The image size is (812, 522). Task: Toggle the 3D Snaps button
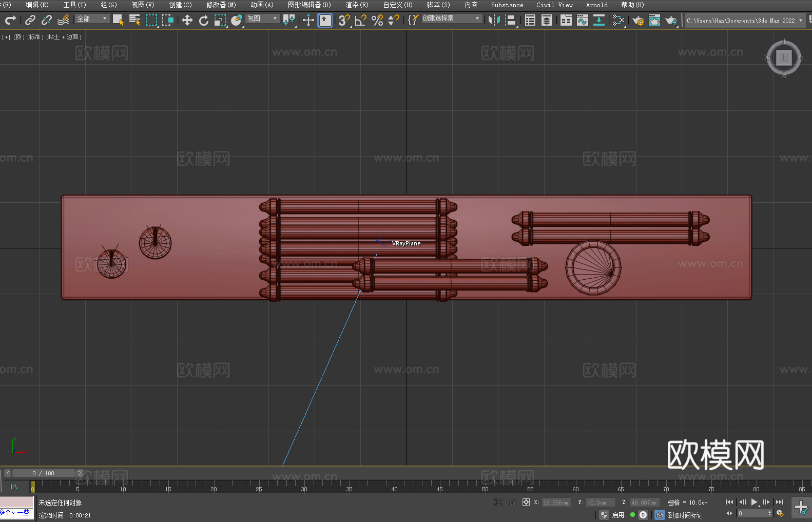pos(344,20)
